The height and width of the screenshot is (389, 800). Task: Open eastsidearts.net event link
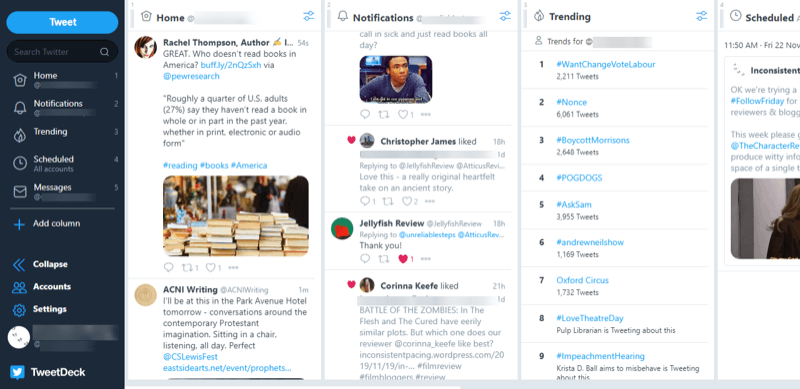point(227,368)
